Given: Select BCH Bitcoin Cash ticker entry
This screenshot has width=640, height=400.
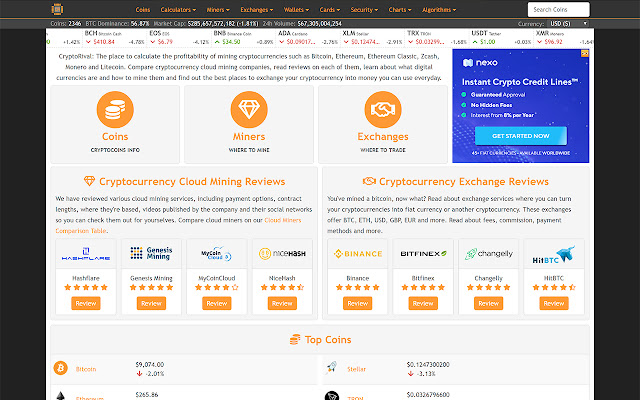Looking at the screenshot, I should [114, 38].
